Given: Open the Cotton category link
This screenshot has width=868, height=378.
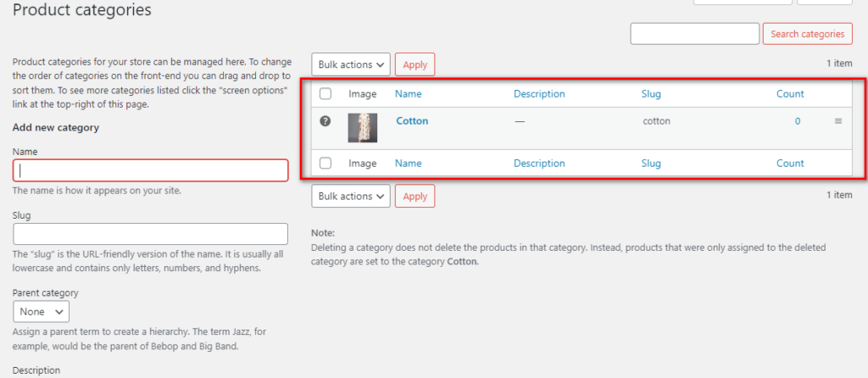Looking at the screenshot, I should 413,120.
